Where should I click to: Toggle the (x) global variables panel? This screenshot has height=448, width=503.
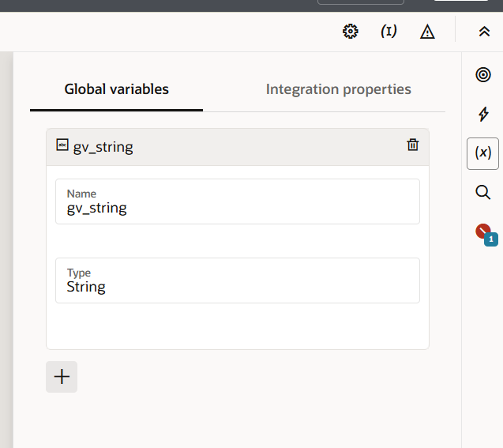tap(483, 153)
